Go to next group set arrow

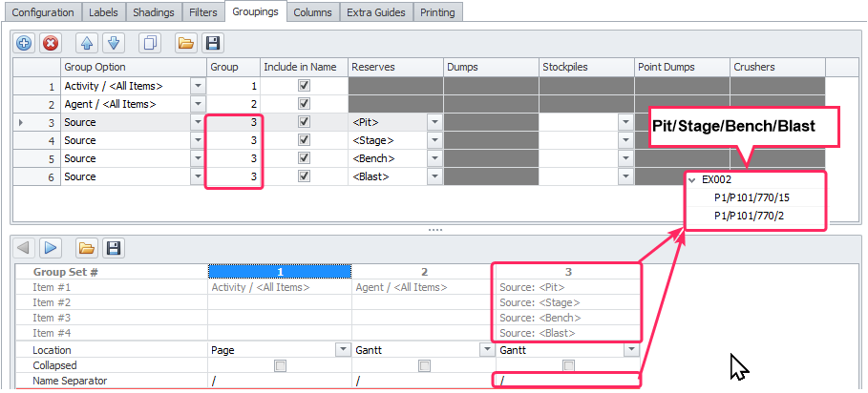click(51, 248)
